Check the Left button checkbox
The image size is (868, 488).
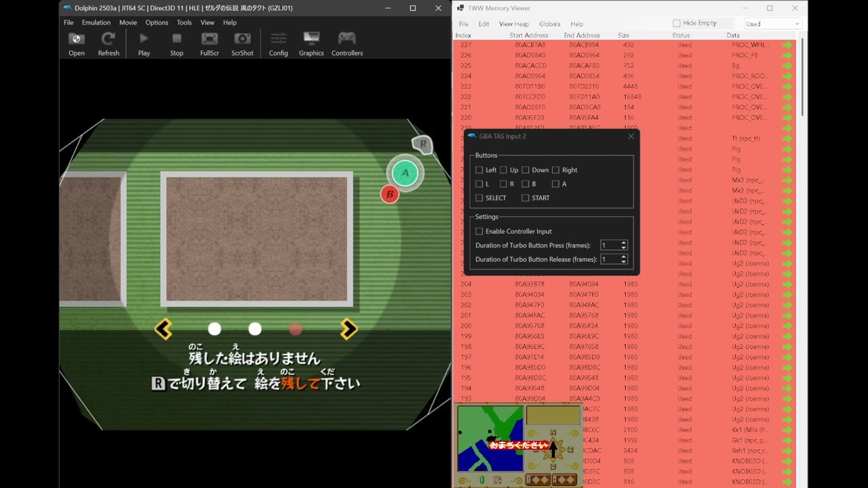pos(479,170)
